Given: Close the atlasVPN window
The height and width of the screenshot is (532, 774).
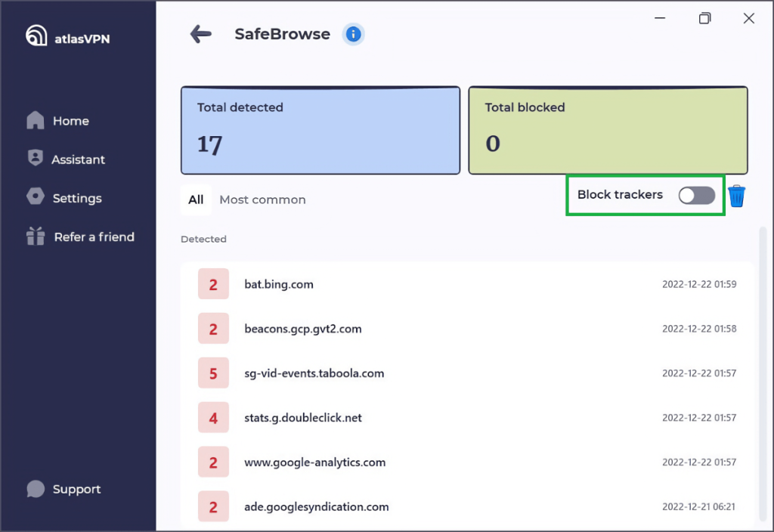Looking at the screenshot, I should click(749, 18).
